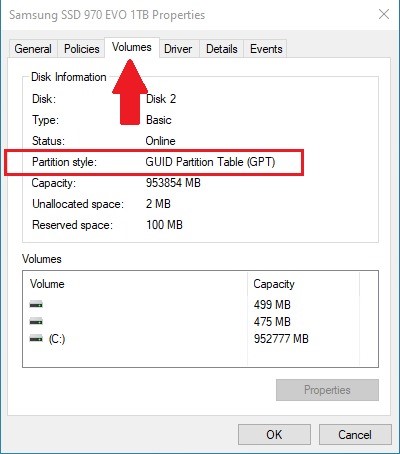Click the 'Disk Information' group heading
The image size is (400, 454).
click(69, 77)
